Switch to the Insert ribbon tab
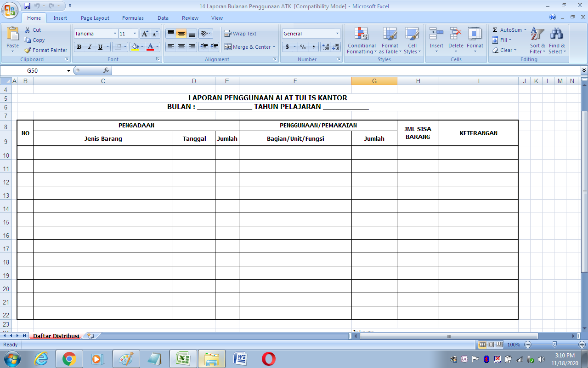588x368 pixels. (x=60, y=18)
